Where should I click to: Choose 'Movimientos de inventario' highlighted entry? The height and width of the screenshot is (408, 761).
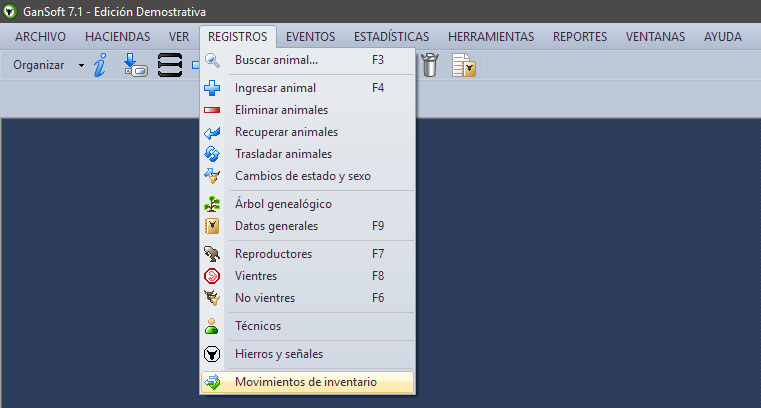pos(308,382)
